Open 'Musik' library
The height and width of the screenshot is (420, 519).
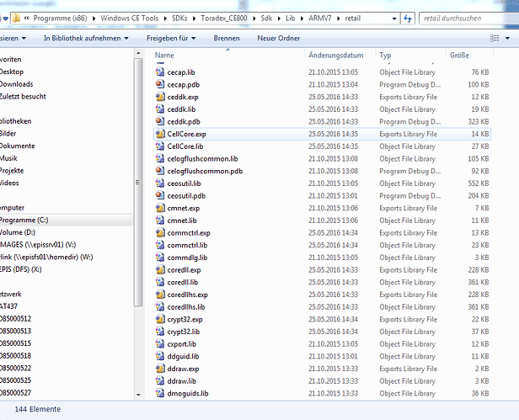point(8,158)
